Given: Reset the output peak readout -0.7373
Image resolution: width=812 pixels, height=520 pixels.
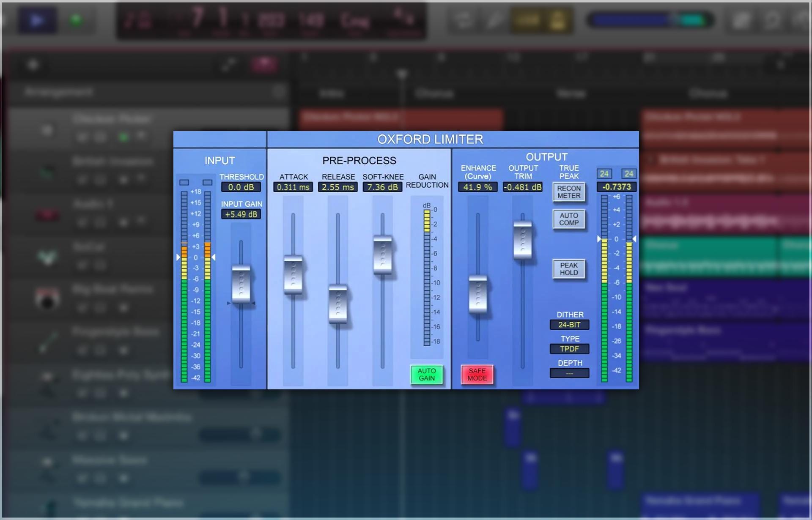Looking at the screenshot, I should 617,187.
